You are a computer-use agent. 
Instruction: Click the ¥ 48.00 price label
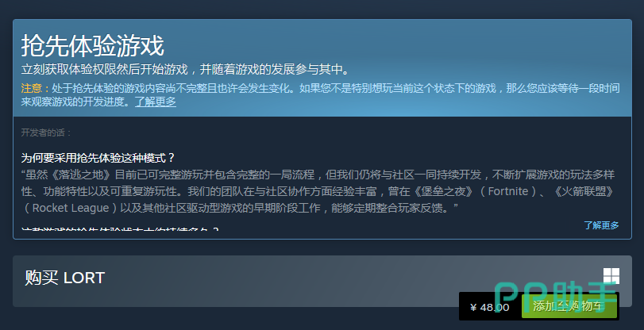(490, 307)
